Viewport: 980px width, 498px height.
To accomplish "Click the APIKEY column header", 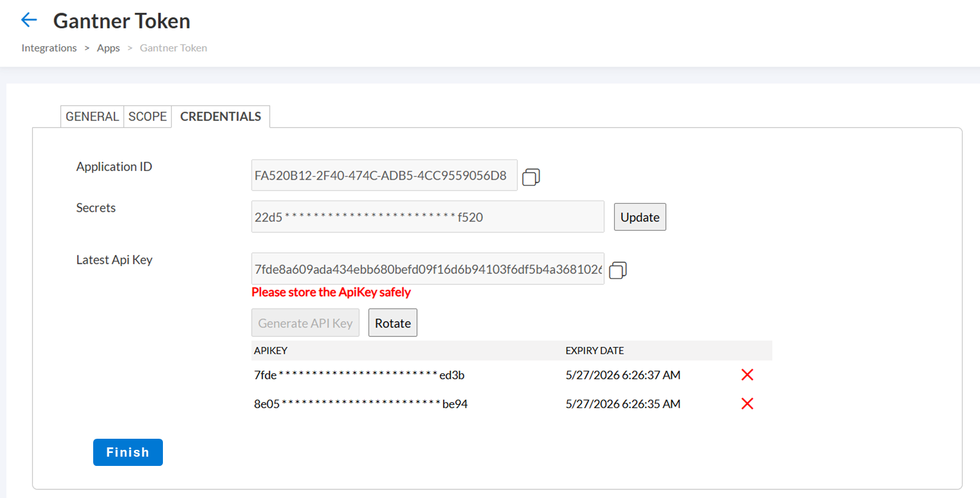I will 271,351.
